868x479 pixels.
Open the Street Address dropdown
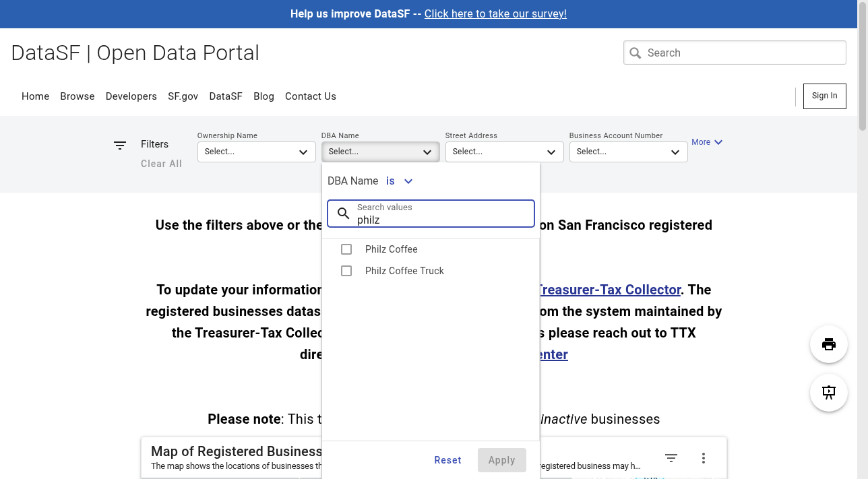(x=504, y=152)
